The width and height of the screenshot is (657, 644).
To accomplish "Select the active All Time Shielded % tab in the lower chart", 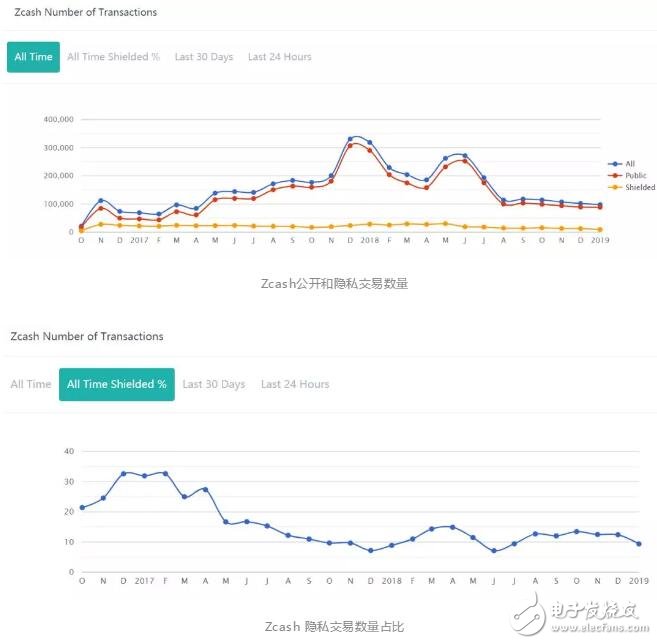I will pyautogui.click(x=117, y=384).
